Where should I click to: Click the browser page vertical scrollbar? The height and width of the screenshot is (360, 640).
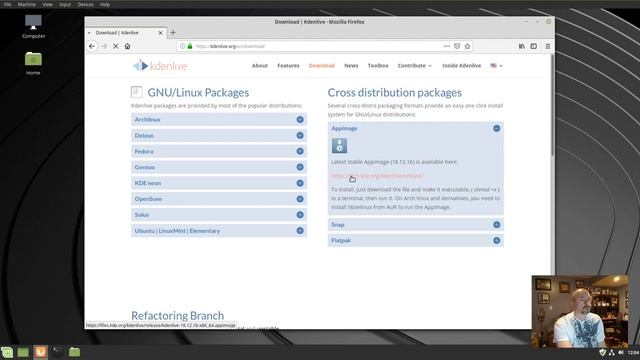(553, 104)
